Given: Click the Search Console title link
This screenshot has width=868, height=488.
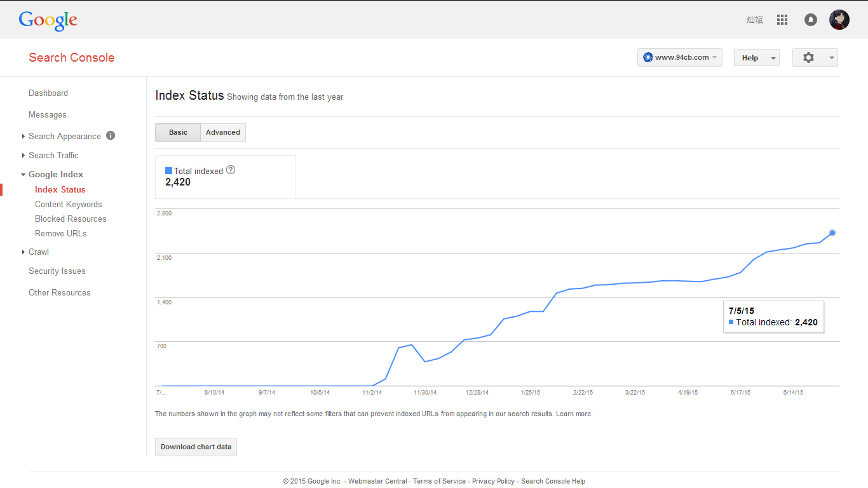Looking at the screenshot, I should pos(72,57).
